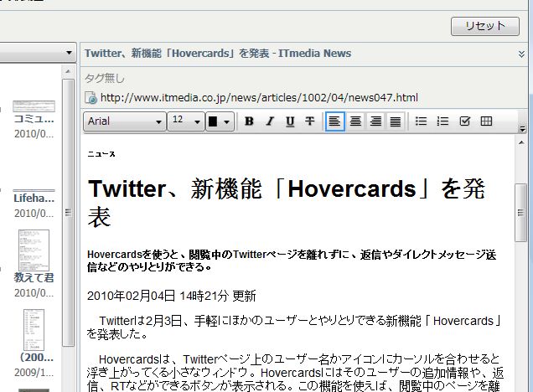Click the 2009/1... note date
The width and height of the screenshot is (533, 392).
click(34, 373)
